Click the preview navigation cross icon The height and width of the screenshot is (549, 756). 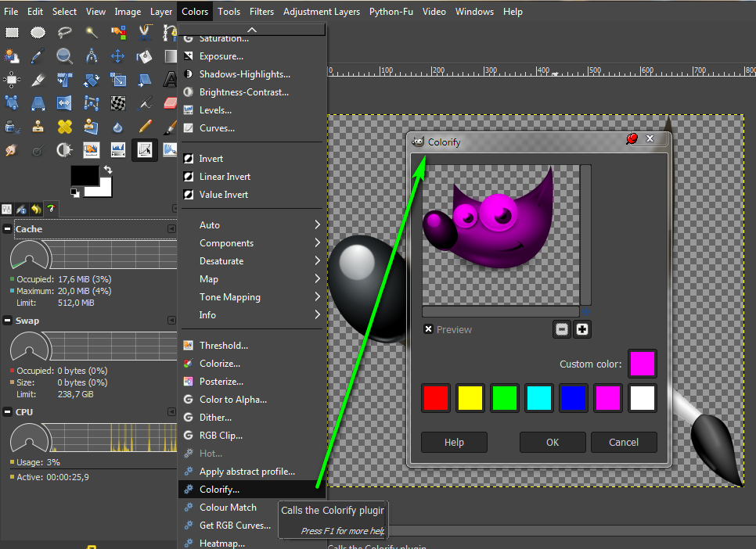point(585,311)
